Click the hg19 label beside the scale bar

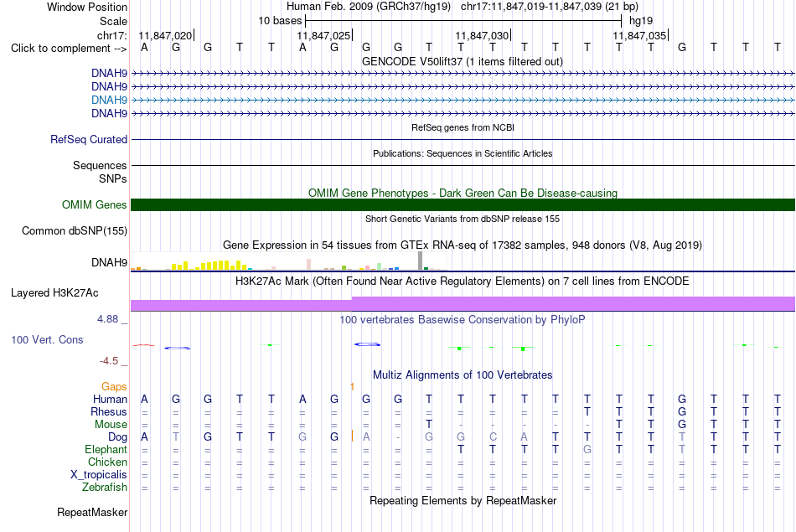(641, 21)
